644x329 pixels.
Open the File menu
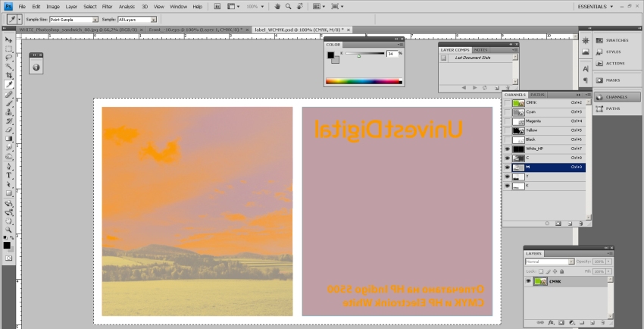(x=22, y=7)
